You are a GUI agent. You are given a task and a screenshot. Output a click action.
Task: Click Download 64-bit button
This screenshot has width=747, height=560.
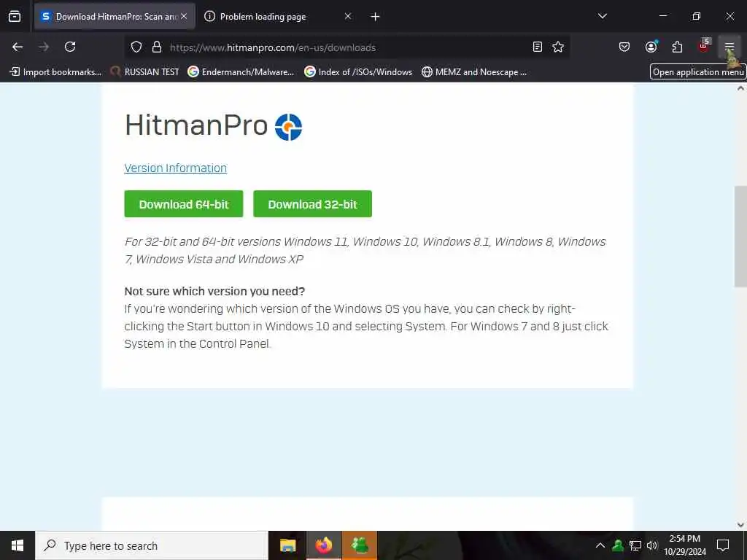click(x=183, y=204)
